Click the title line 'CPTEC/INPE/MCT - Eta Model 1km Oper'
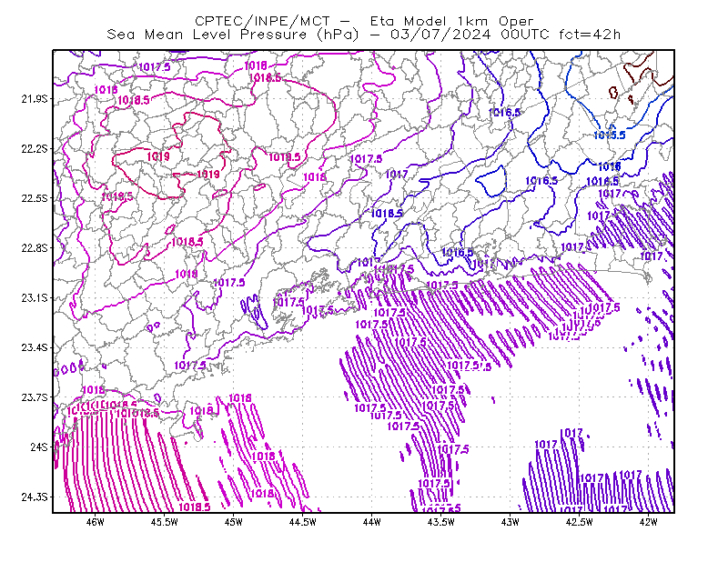This screenshot has height=562, width=728. 364,21
